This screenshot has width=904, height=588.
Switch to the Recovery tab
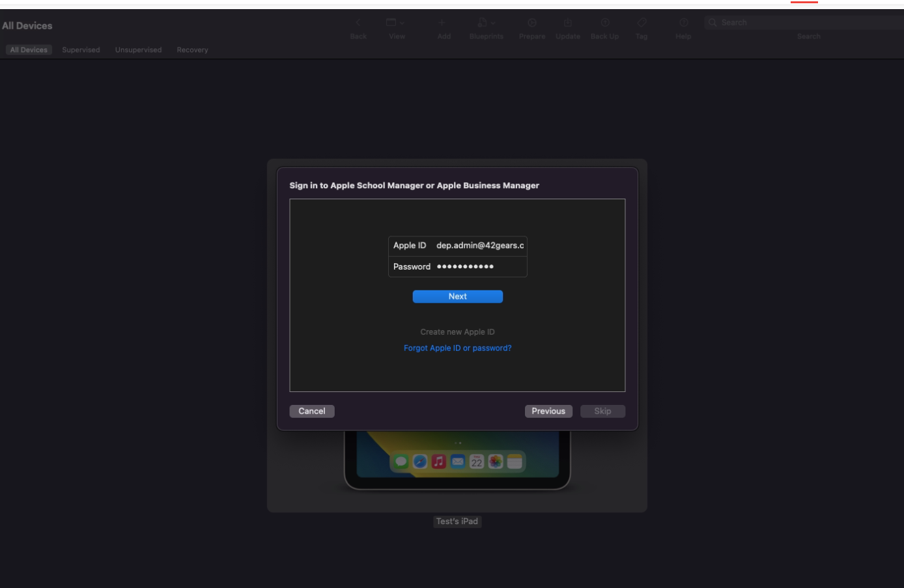click(x=192, y=50)
